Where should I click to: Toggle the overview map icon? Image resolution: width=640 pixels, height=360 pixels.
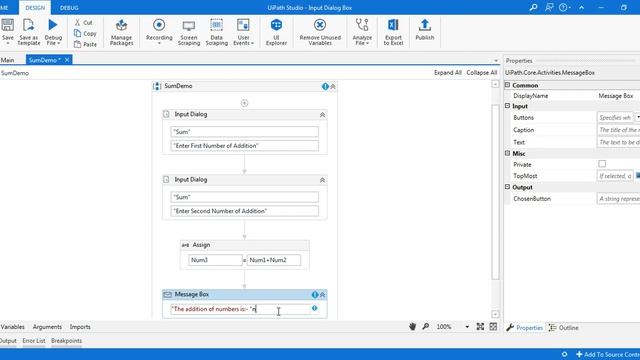(x=493, y=327)
